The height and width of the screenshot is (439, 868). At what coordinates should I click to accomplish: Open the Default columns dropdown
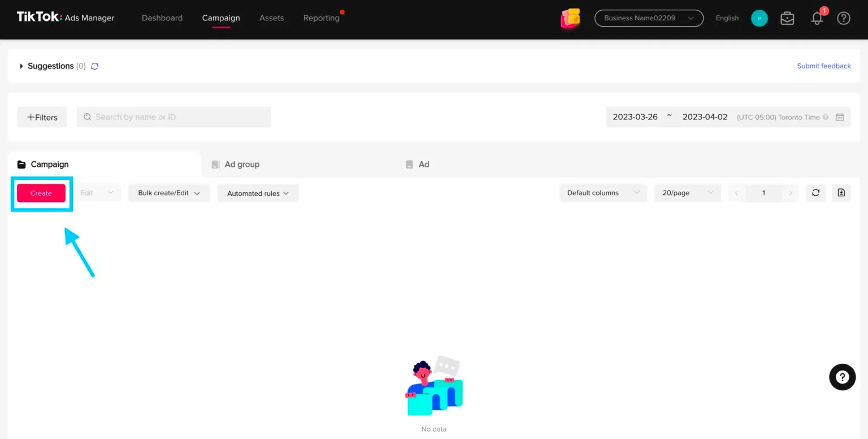pos(602,193)
